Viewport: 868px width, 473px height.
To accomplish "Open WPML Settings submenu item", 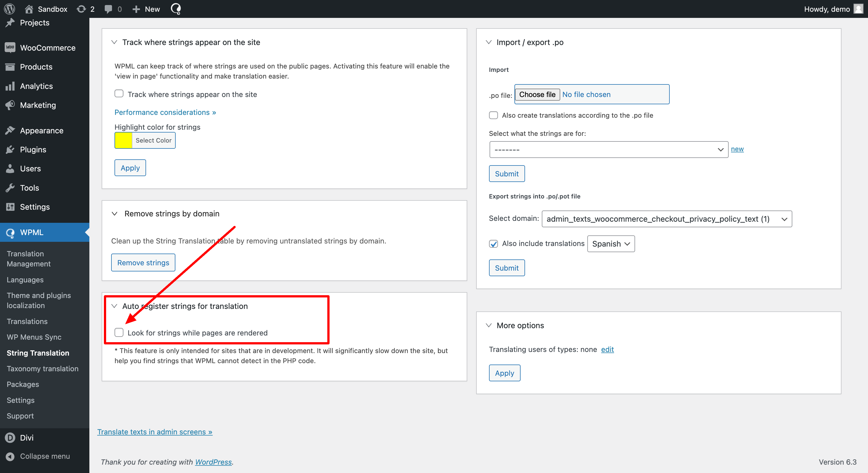I will (21, 400).
